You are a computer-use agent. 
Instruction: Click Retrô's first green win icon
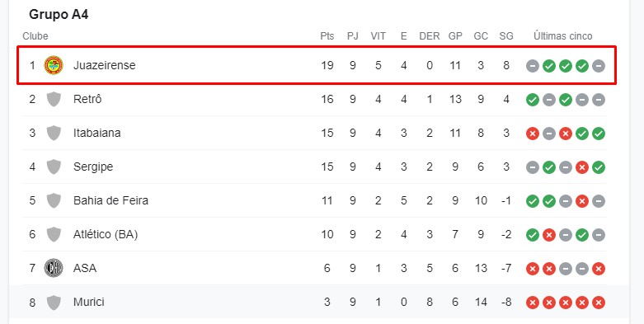click(533, 100)
